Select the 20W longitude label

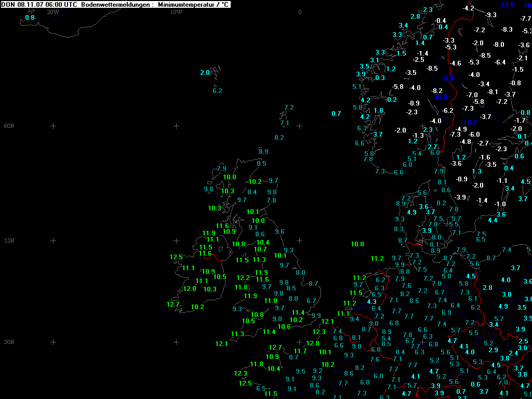click(x=52, y=12)
